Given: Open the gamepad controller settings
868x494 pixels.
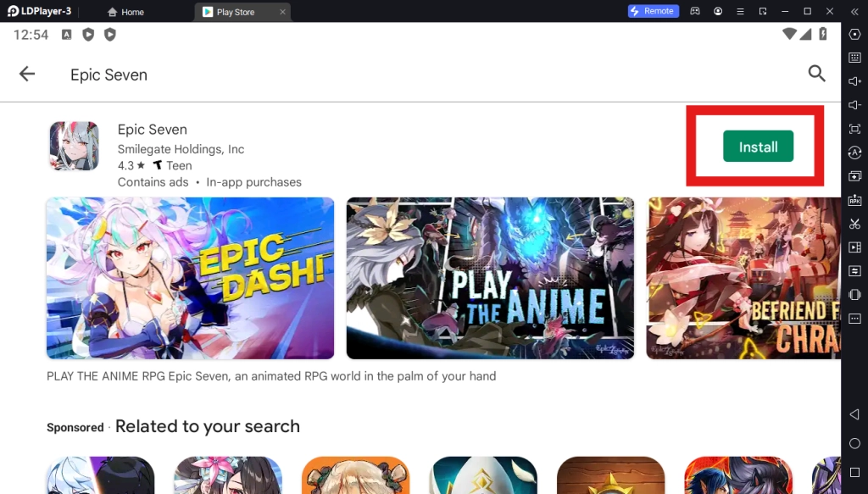Looking at the screenshot, I should click(x=695, y=11).
